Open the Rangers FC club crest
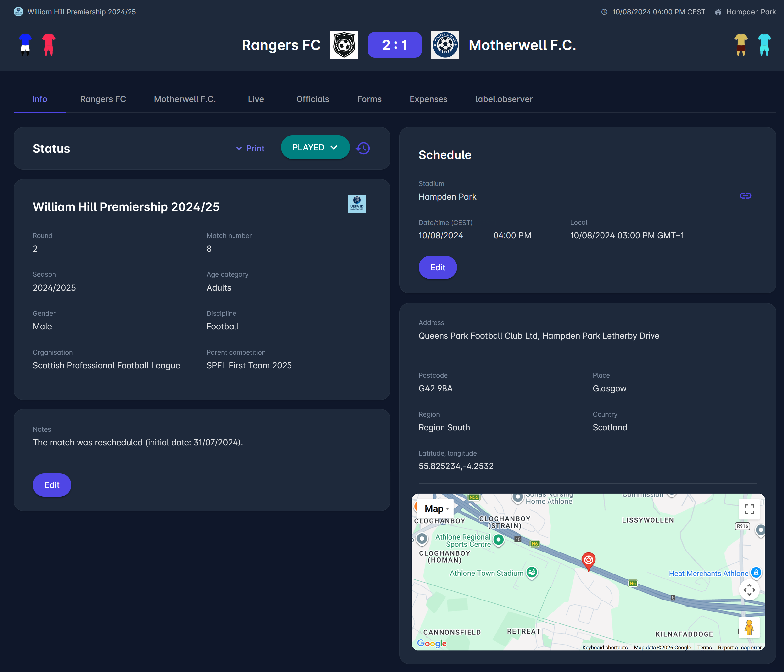784x672 pixels. (344, 45)
